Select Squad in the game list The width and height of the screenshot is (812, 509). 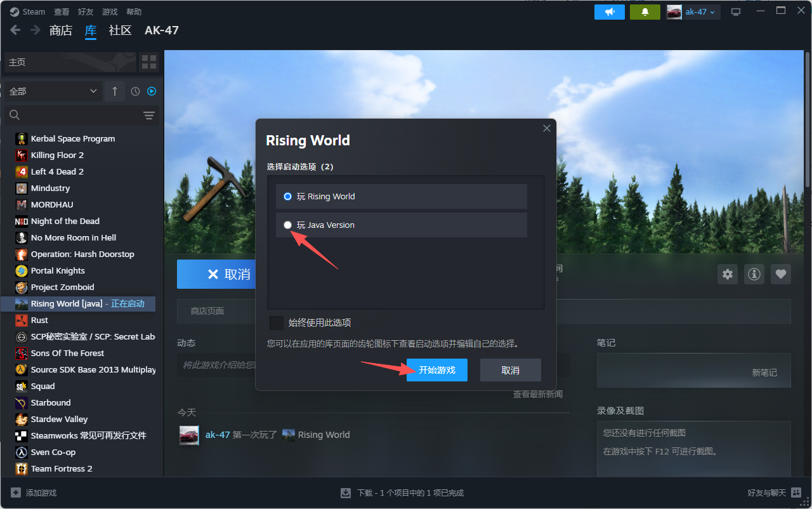(43, 386)
